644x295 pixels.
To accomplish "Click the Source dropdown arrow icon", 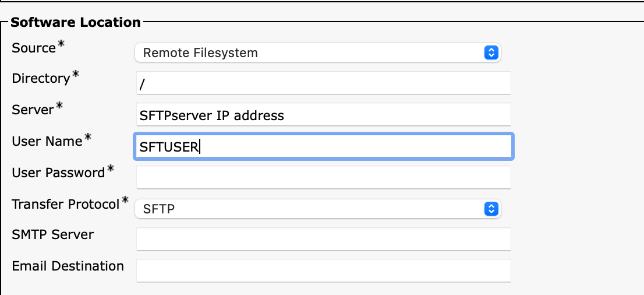I will (x=491, y=52).
